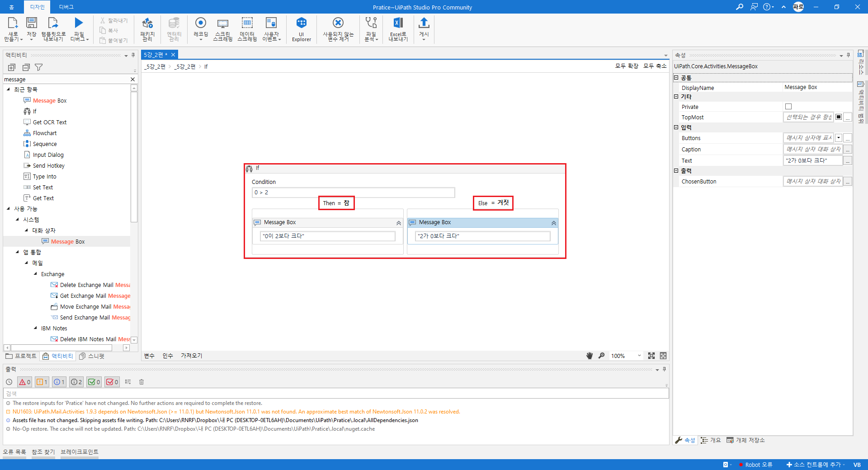Viewport: 868px width, 470px height.
Task: Click the Screen Scraping icon
Action: click(x=222, y=23)
